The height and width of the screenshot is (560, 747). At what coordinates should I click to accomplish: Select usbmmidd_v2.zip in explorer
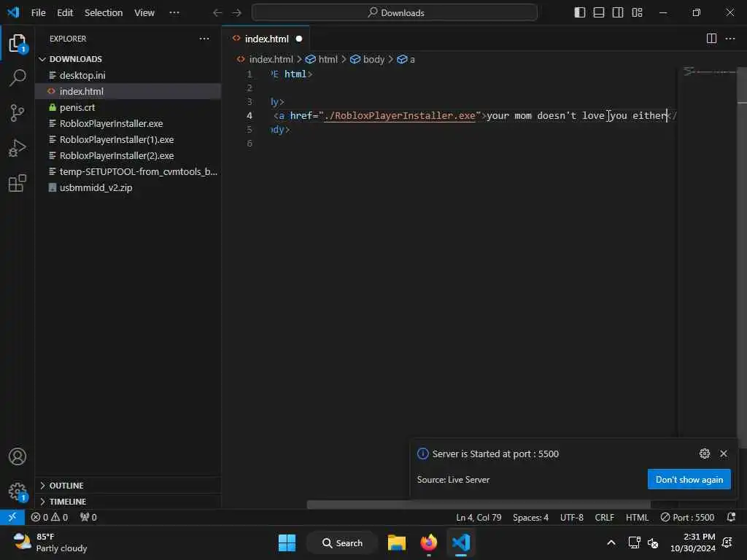(128, 187)
